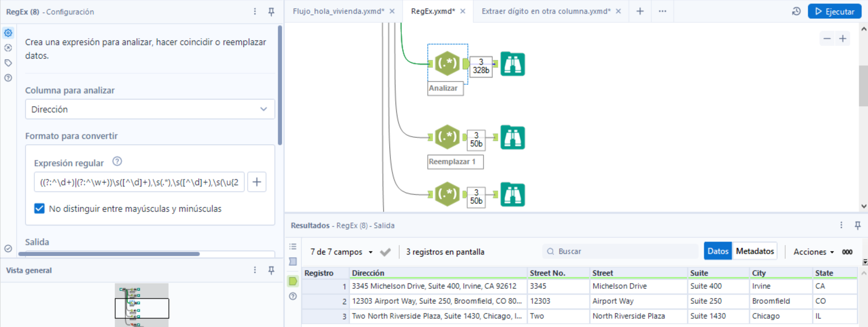
Task: Click the Dirección column header
Action: coord(439,273)
